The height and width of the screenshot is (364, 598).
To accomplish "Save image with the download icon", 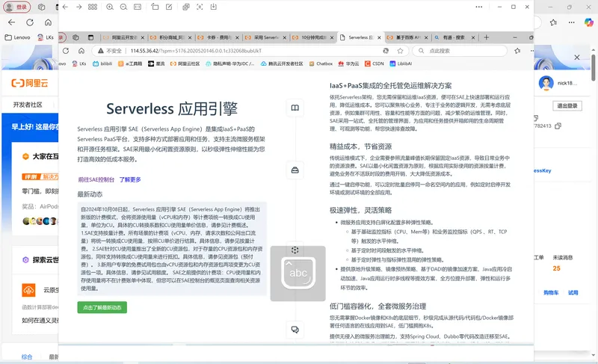I will (214, 7).
